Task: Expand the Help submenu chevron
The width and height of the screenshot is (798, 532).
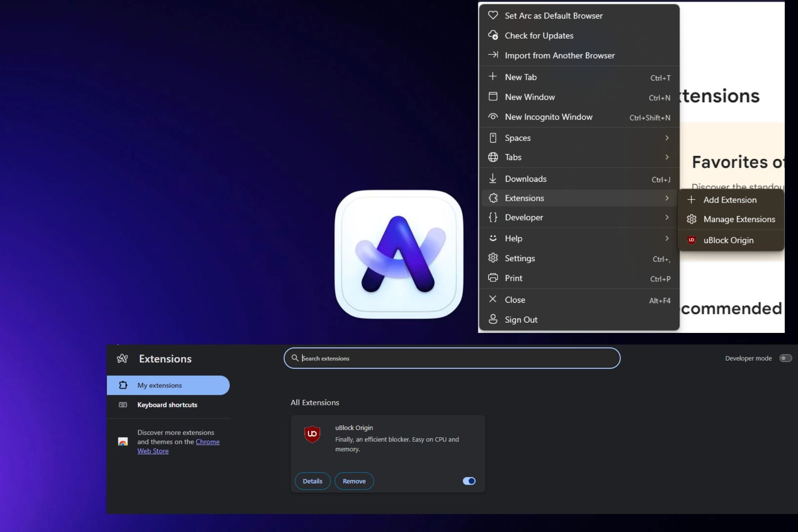Action: point(667,238)
